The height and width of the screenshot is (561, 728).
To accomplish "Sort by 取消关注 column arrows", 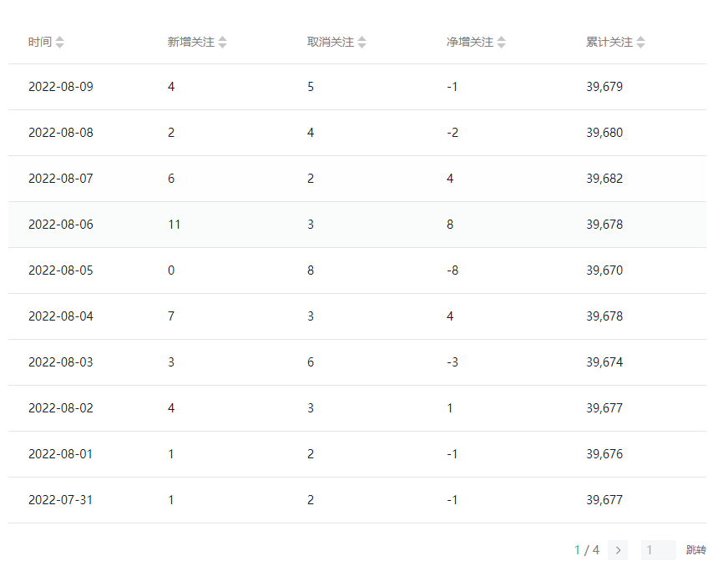I will point(361,43).
